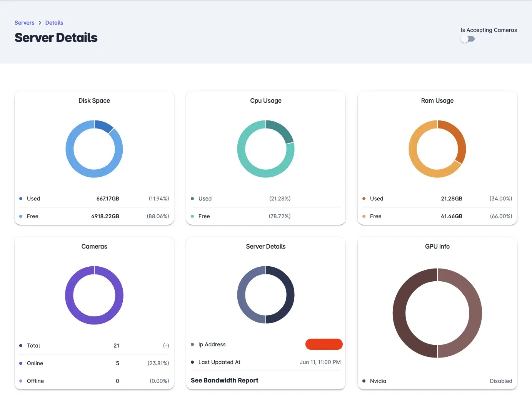Click the Offline legend dot in Cameras card
Image resolution: width=532 pixels, height=416 pixels.
coord(21,381)
